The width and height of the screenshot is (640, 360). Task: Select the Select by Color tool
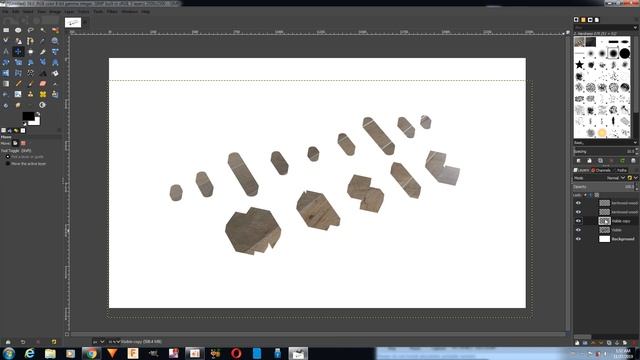click(55, 30)
